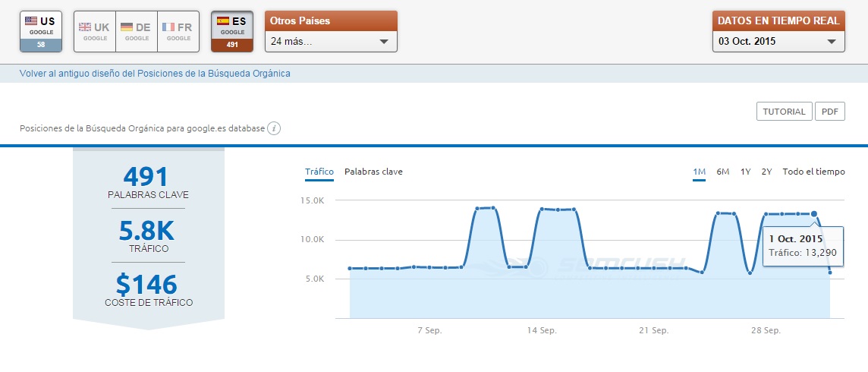
Task: Click the TUTORIAL button
Action: (x=784, y=112)
